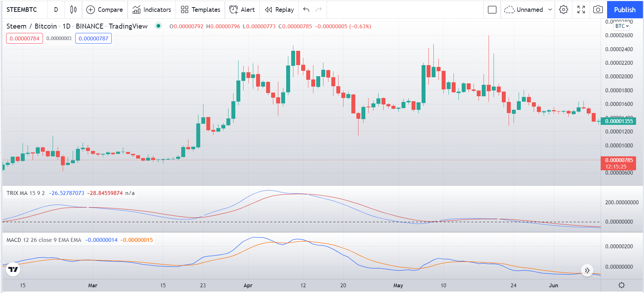Select the Steem / Bitcoin chart title
The width and height of the screenshot is (644, 293).
coord(77,26)
